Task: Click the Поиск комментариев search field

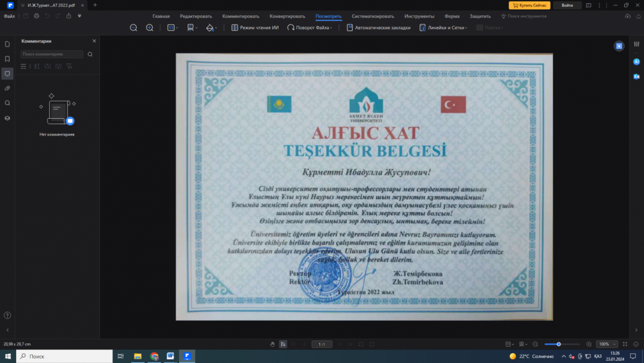Action: pyautogui.click(x=52, y=54)
